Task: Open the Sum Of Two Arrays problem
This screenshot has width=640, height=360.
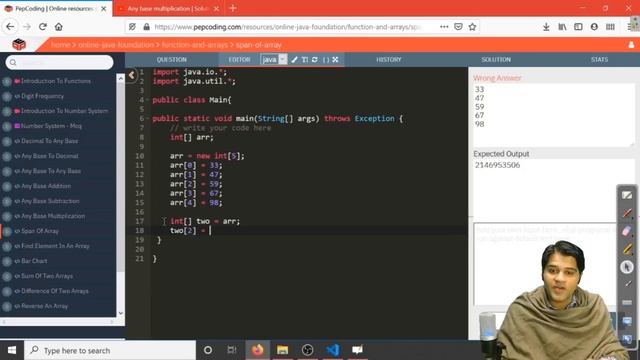Action: (x=47, y=276)
